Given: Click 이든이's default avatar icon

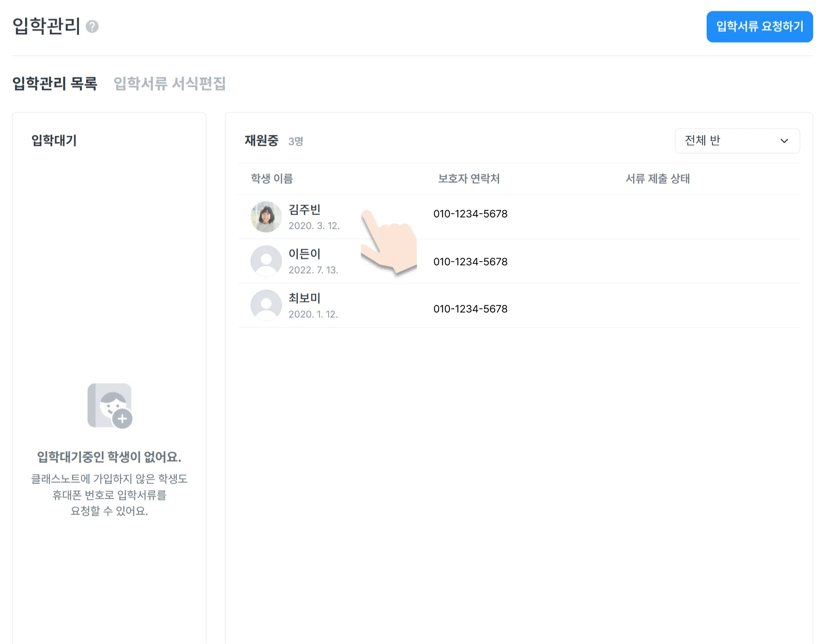Looking at the screenshot, I should [x=266, y=261].
